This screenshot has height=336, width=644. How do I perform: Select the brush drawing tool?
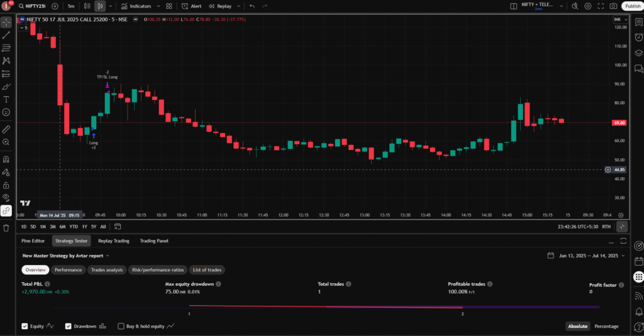6,87
